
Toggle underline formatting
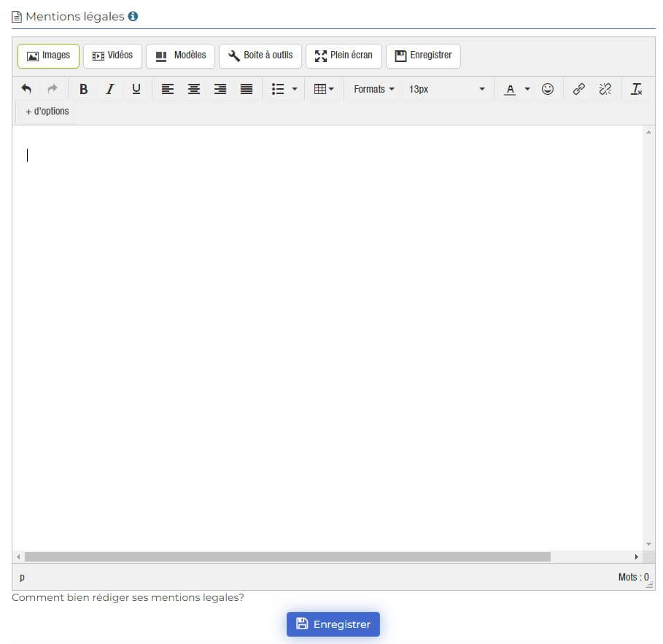(136, 89)
